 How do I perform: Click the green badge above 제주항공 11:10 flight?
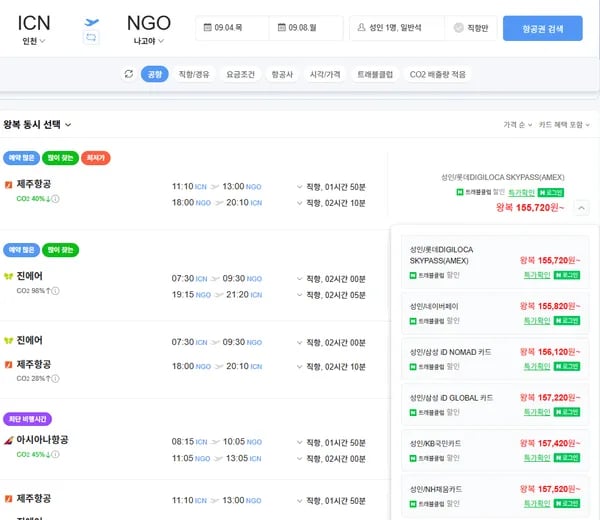pos(60,158)
